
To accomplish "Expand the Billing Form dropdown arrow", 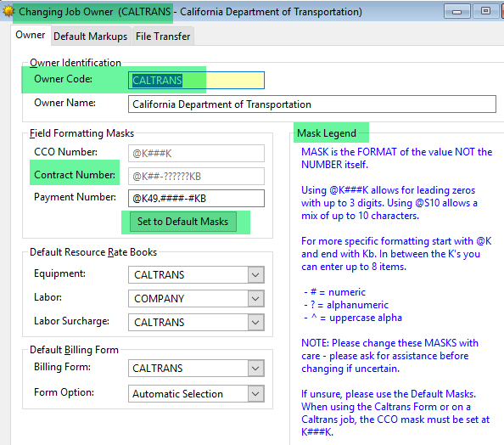I will coord(256,368).
